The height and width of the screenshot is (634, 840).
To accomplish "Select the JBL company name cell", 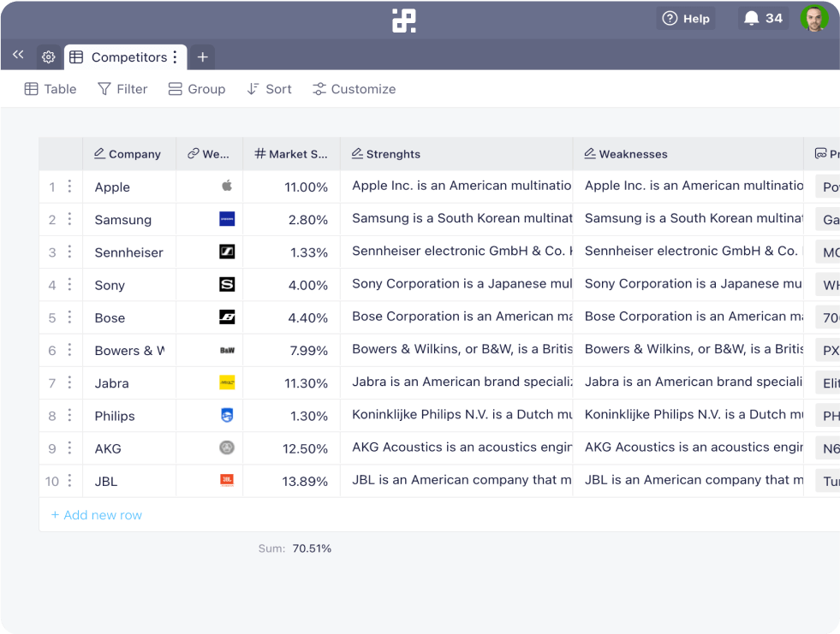I will click(129, 481).
